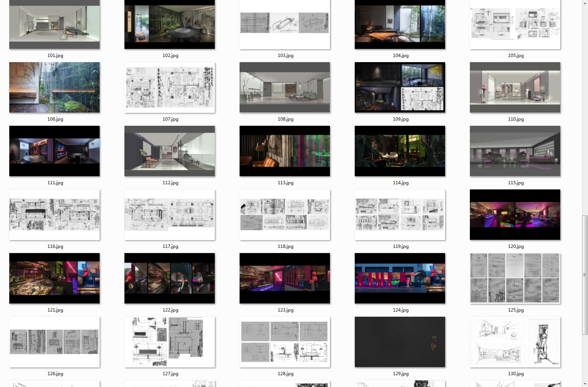The image size is (588, 387).
Task: Select the 122.jpg thumbnail image
Action: (170, 278)
